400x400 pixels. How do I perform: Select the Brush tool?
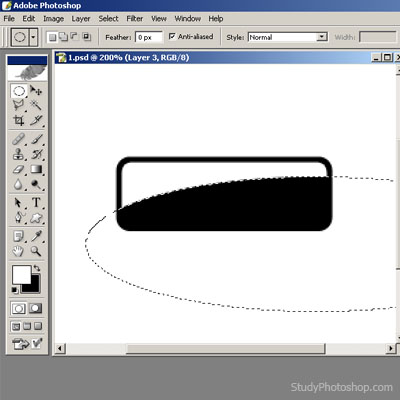pyautogui.click(x=36, y=139)
